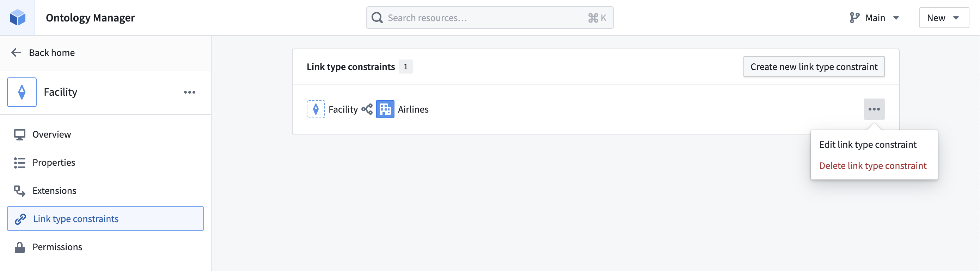Click the Link type constraints chain icon
Image resolution: width=980 pixels, height=271 pixels.
(x=20, y=219)
